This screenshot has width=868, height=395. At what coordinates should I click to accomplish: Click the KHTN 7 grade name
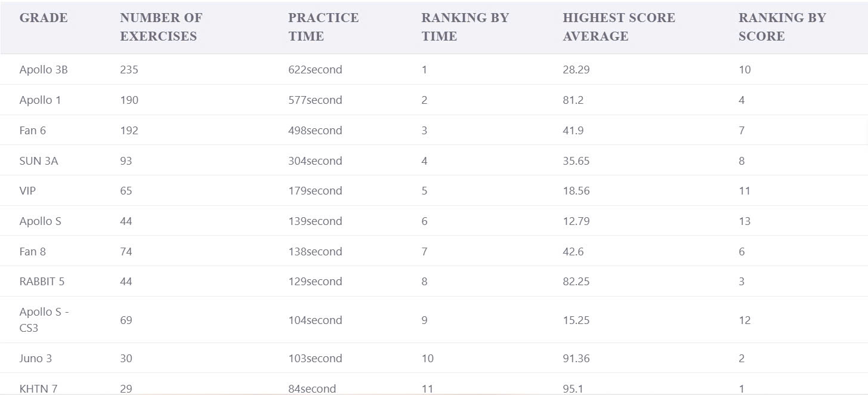(38, 388)
